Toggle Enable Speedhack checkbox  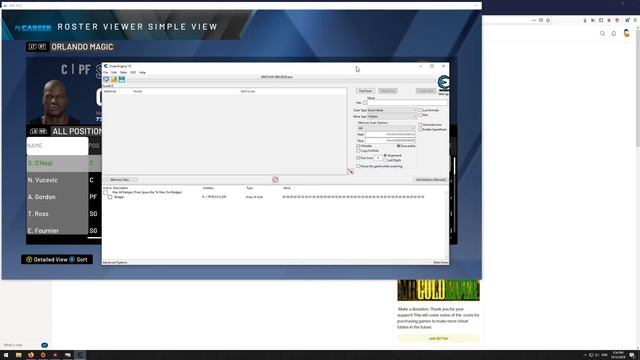420,129
